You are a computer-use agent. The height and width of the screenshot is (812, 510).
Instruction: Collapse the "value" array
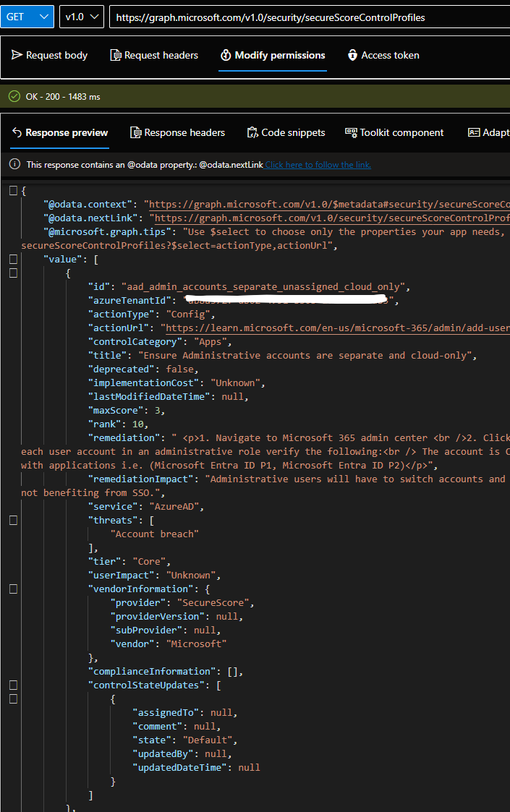point(14,259)
